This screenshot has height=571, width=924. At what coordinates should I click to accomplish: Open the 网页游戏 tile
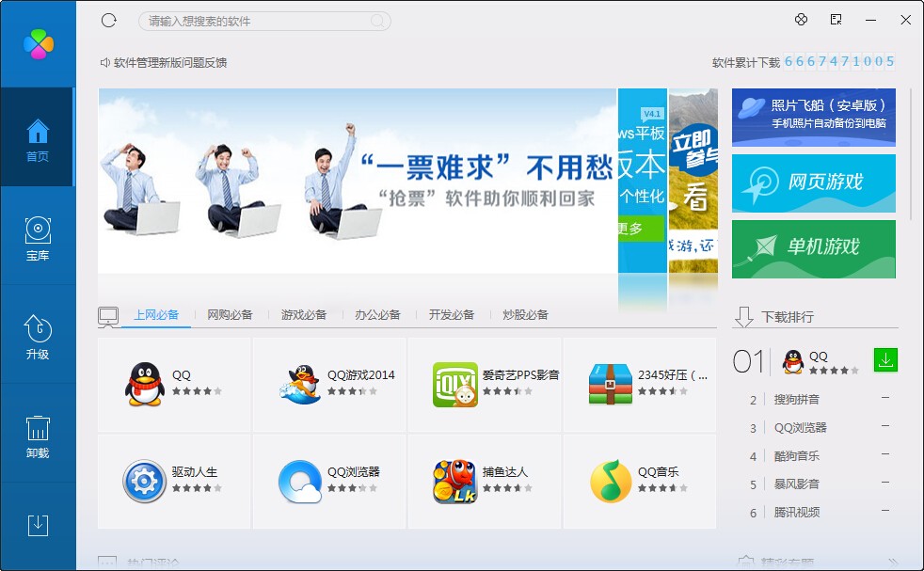pyautogui.click(x=813, y=183)
